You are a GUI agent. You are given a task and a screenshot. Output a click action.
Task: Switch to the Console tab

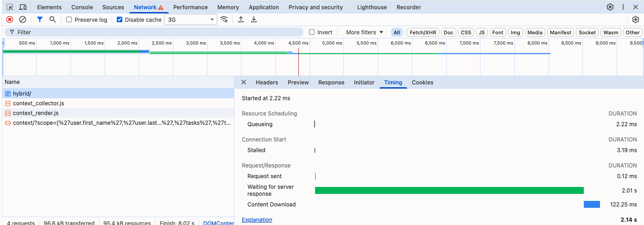pos(82,7)
